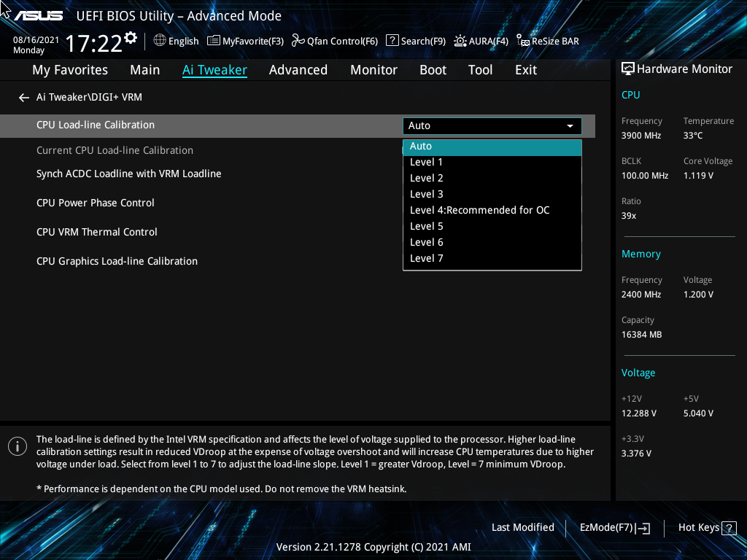This screenshot has width=747, height=560.
Task: Open the Ai Tweaker tab
Action: (x=214, y=70)
